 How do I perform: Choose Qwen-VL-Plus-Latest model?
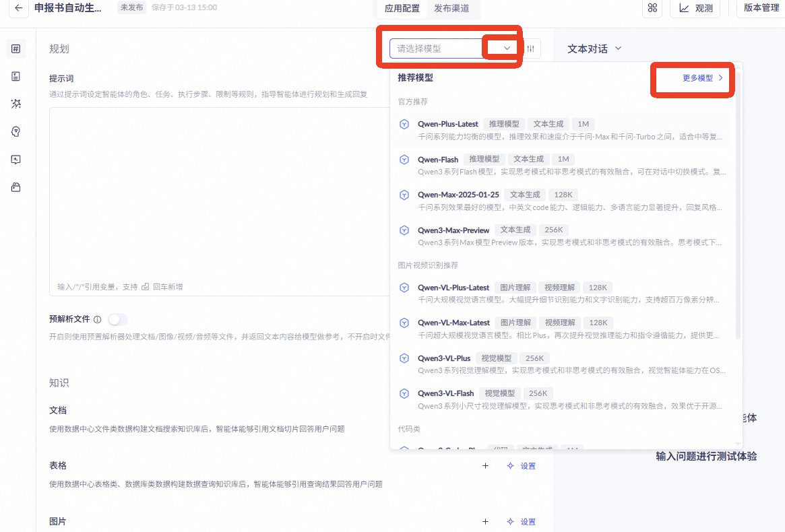pyautogui.click(x=561, y=294)
